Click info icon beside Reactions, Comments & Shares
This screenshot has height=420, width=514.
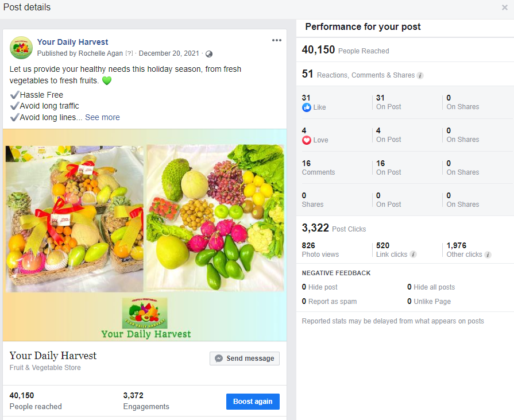click(x=420, y=75)
